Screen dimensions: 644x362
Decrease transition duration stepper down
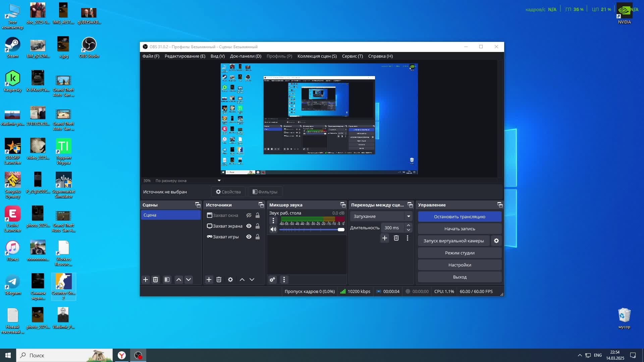pos(409,230)
